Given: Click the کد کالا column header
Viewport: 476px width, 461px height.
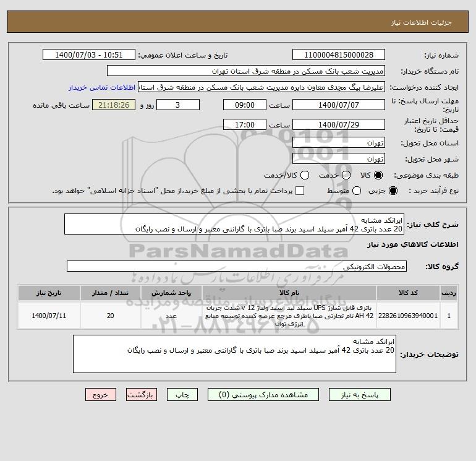Looking at the screenshot, I should click(408, 293).
